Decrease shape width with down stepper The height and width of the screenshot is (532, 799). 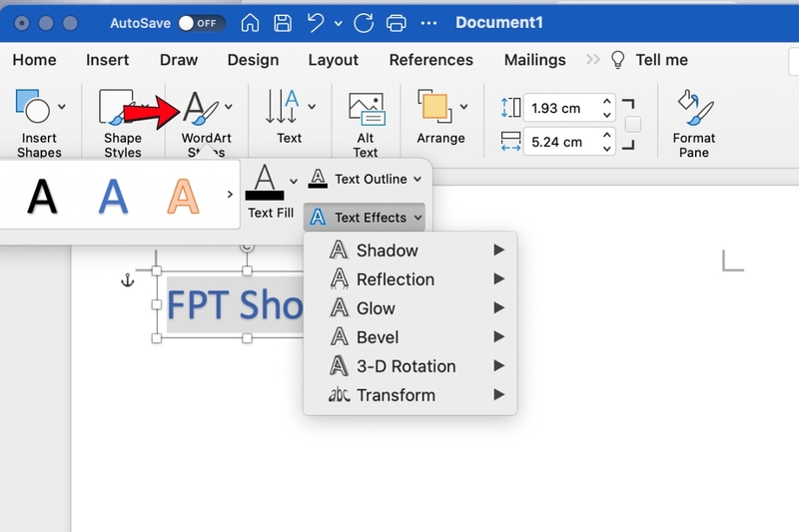click(606, 149)
